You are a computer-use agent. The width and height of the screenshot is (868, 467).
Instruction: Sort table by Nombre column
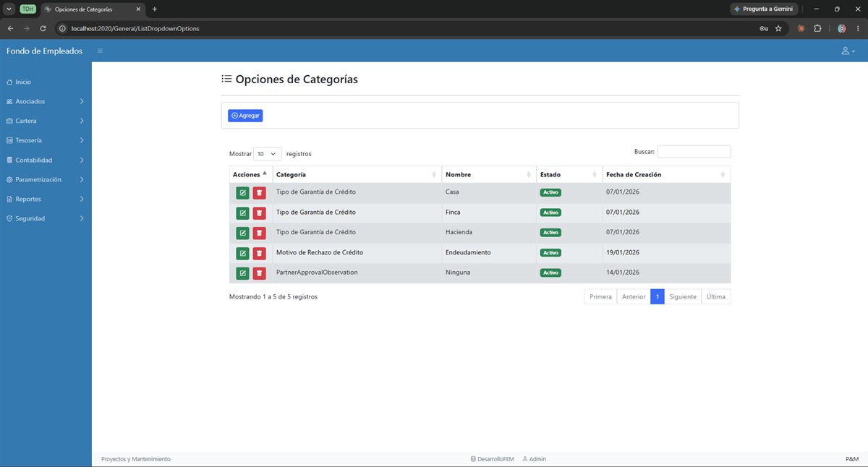pos(488,174)
